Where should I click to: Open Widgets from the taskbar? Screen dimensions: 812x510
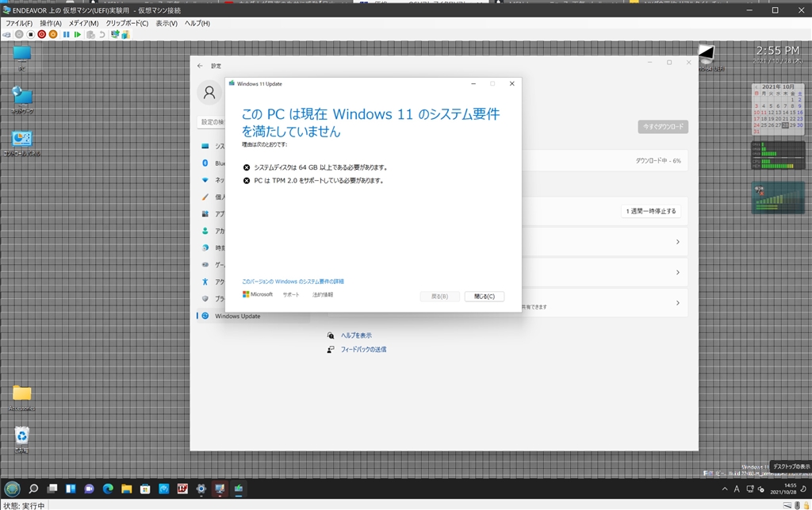point(71,489)
